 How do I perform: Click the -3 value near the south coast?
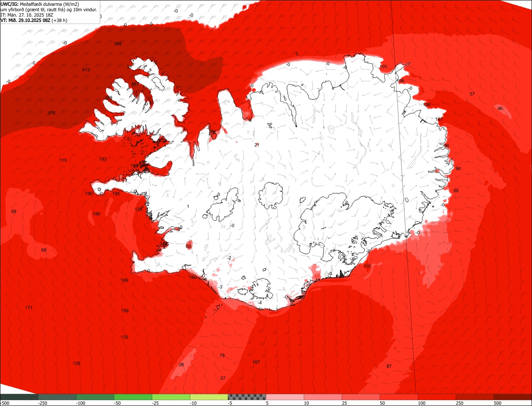point(220,287)
